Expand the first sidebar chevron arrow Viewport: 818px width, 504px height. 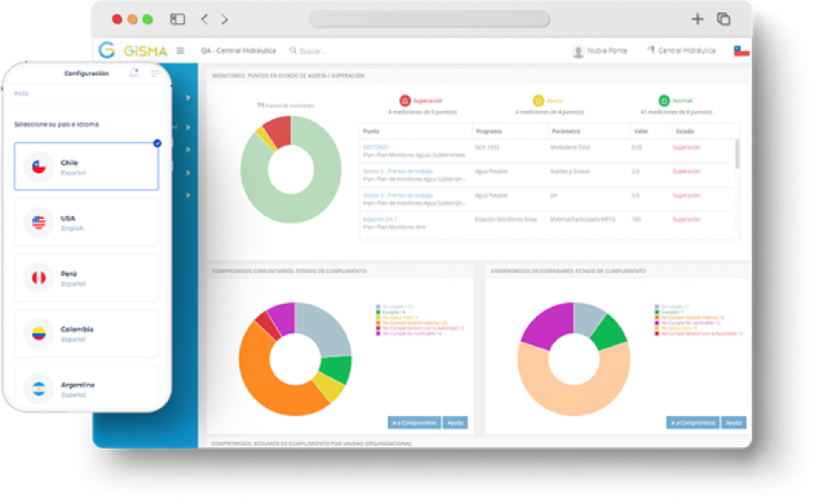187,97
